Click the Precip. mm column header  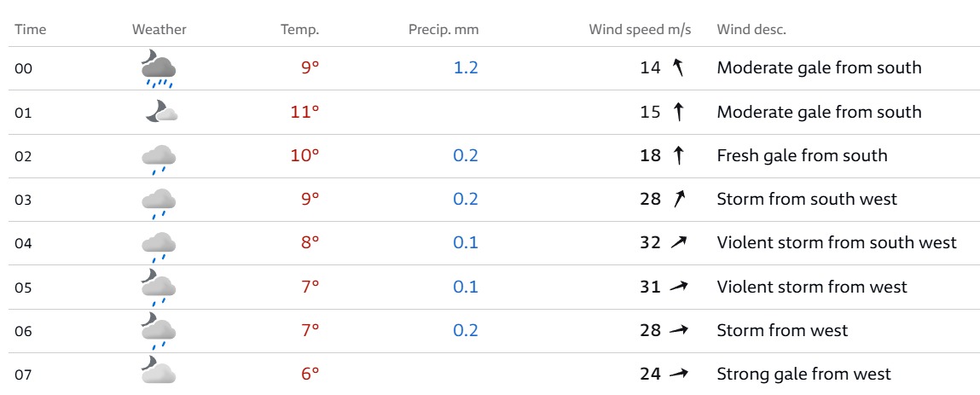click(x=443, y=30)
